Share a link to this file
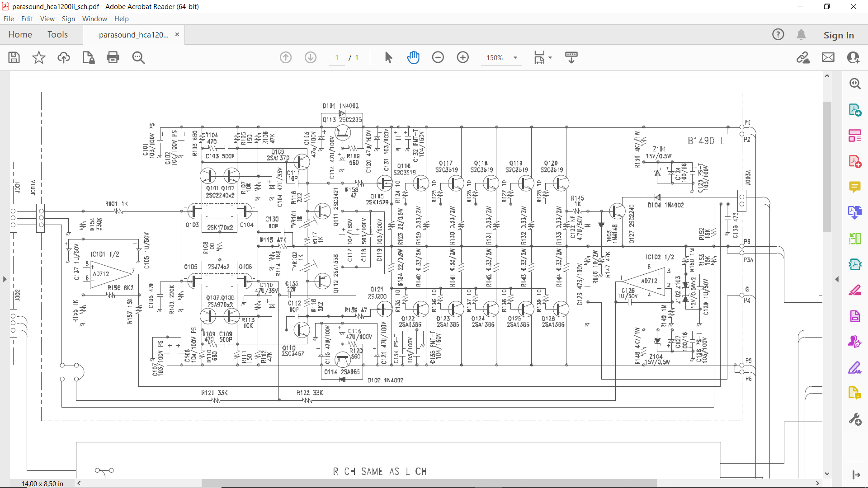The height and width of the screenshot is (488, 868). point(803,57)
